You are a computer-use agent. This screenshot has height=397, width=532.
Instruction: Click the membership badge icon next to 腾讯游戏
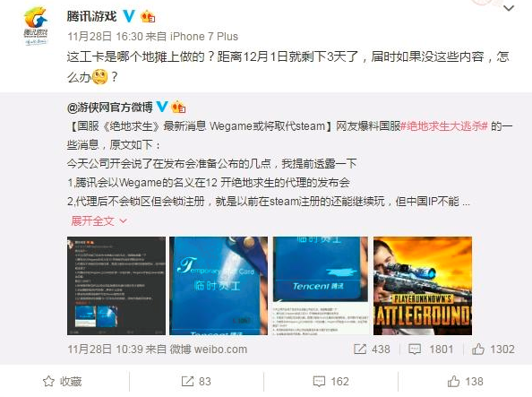point(148,16)
